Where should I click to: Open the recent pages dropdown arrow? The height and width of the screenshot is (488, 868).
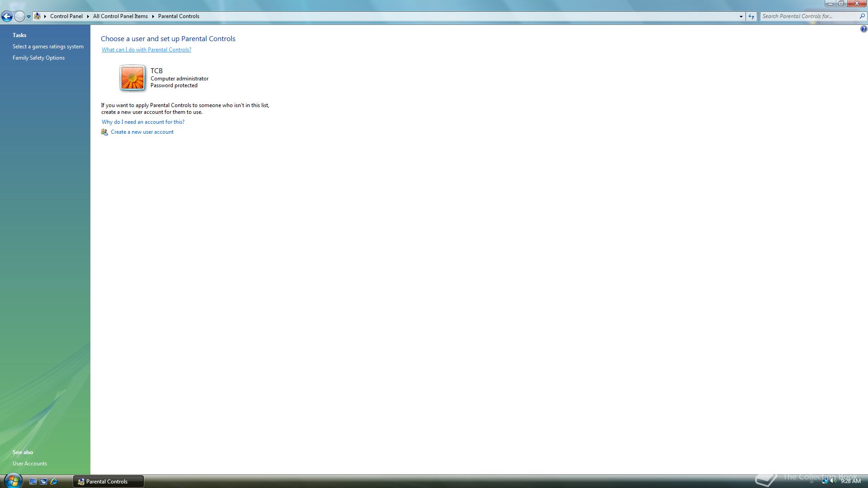pos(28,17)
